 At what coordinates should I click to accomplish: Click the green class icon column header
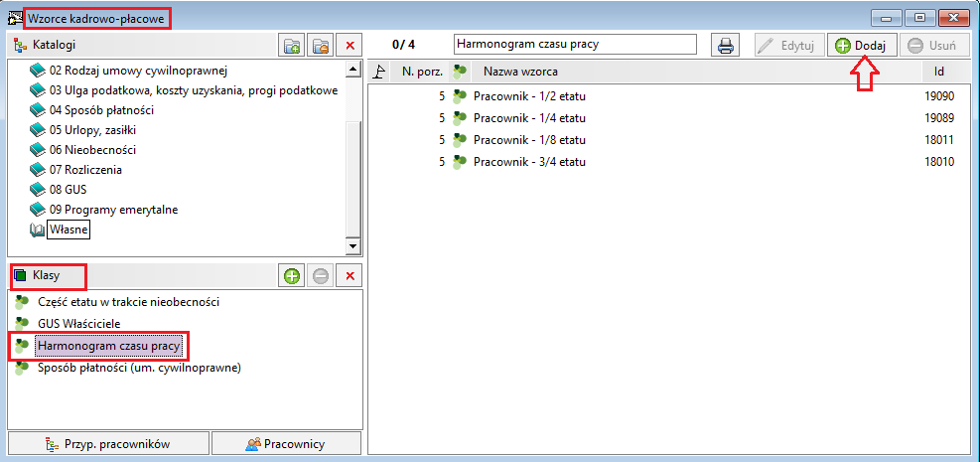coord(460,72)
